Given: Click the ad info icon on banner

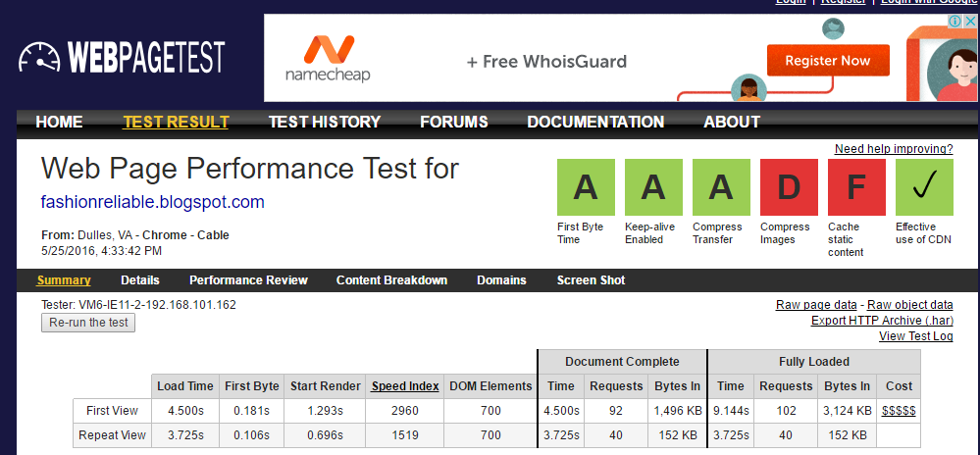Looking at the screenshot, I should click(x=955, y=22).
